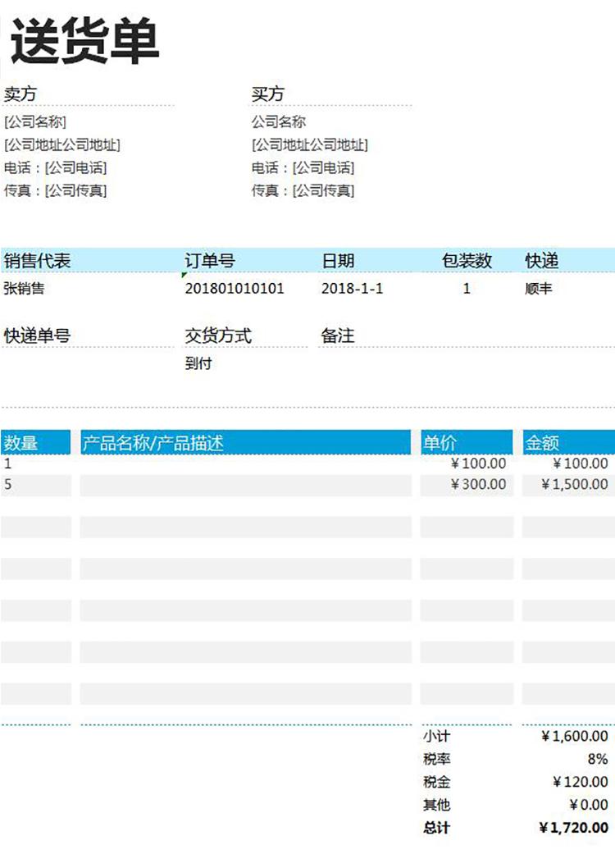Viewport: 615px width, 868px height.
Task: Click the 日期 header
Action: click(x=338, y=260)
